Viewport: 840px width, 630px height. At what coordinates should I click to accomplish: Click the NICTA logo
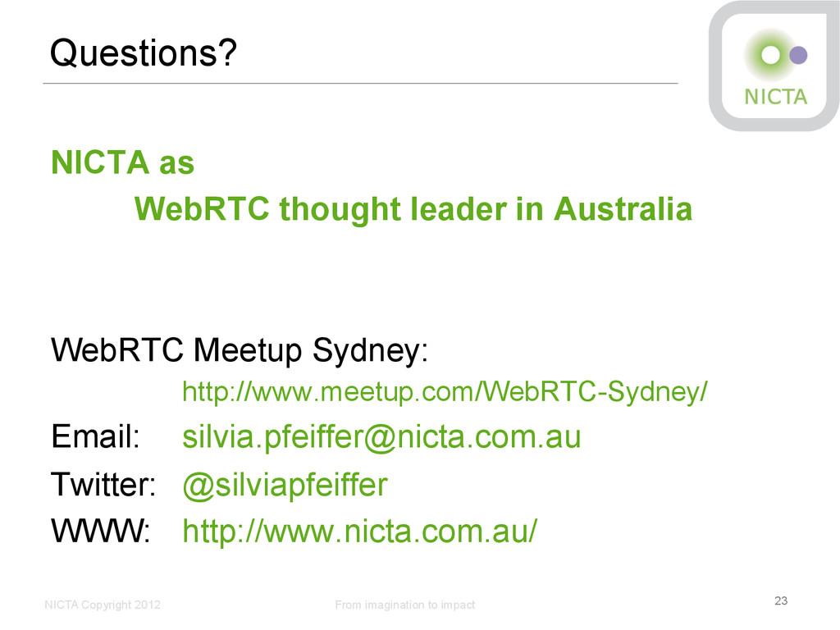point(774,66)
